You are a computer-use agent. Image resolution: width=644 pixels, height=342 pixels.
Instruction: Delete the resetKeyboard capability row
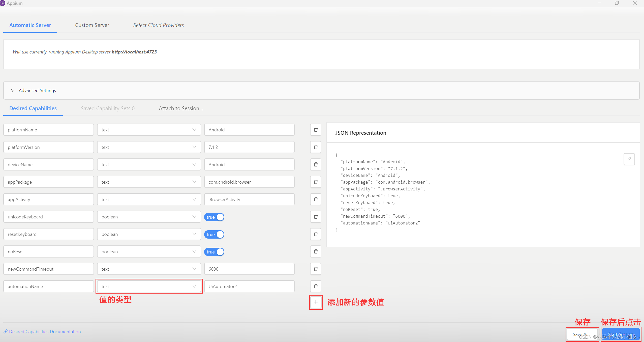[x=316, y=234]
